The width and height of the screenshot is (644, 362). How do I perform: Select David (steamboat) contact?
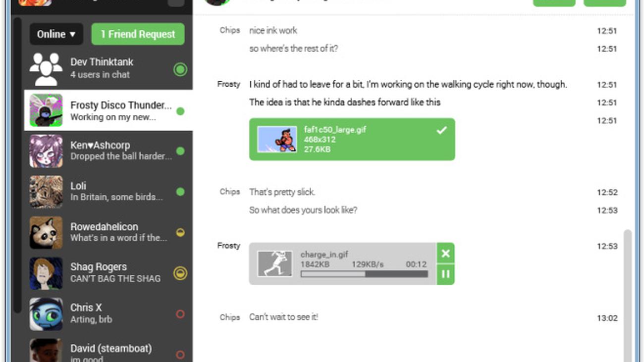(111, 351)
